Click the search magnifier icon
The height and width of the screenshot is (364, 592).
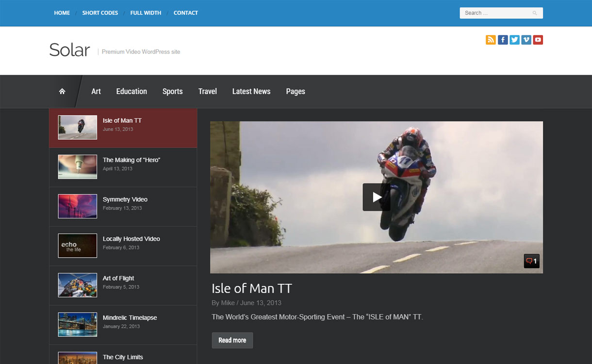[535, 13]
